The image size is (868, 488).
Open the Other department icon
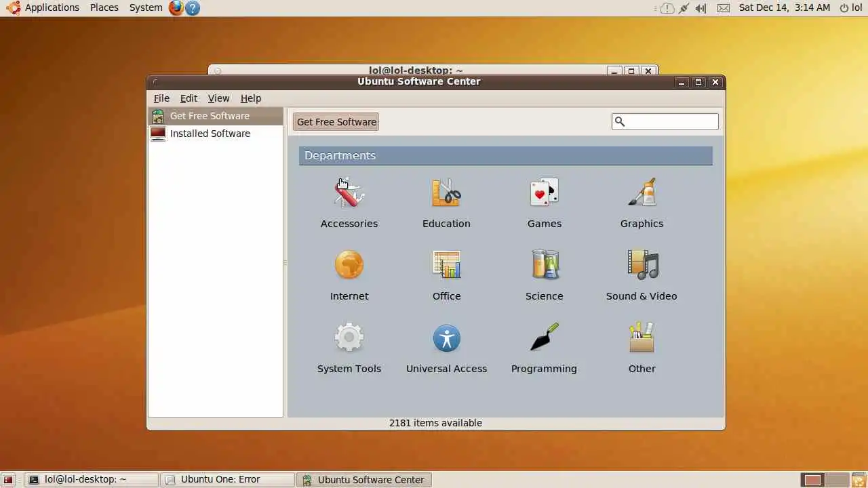click(642, 338)
